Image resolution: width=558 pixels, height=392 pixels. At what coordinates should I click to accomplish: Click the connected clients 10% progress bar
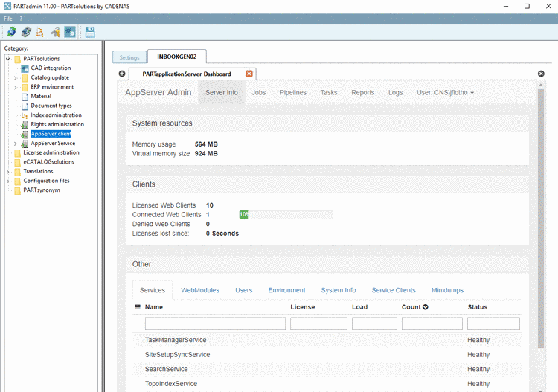286,214
